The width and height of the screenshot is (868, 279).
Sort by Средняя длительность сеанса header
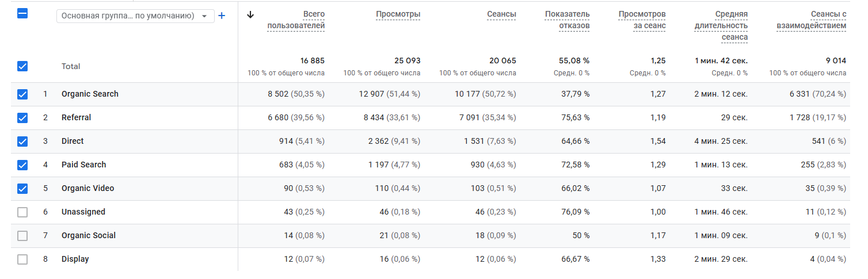[721, 25]
